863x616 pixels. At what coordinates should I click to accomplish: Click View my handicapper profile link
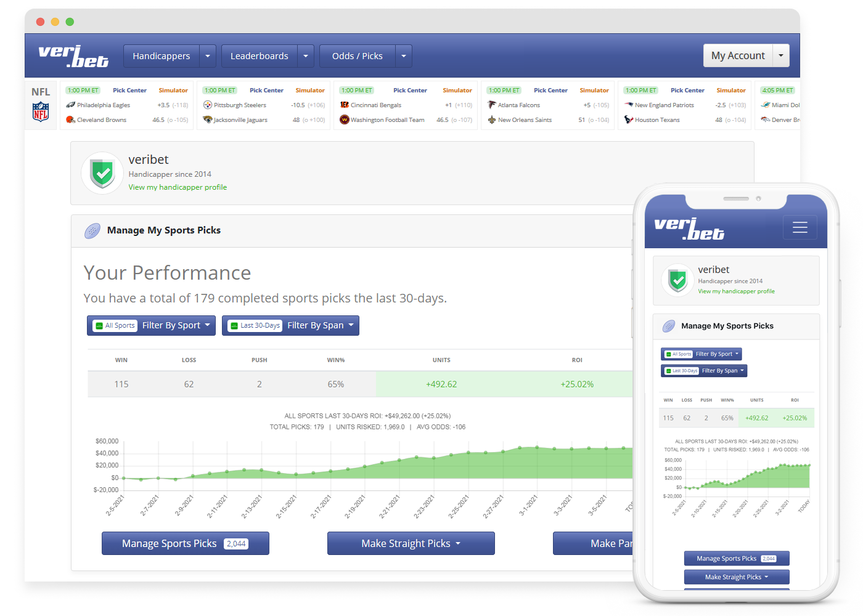178,187
